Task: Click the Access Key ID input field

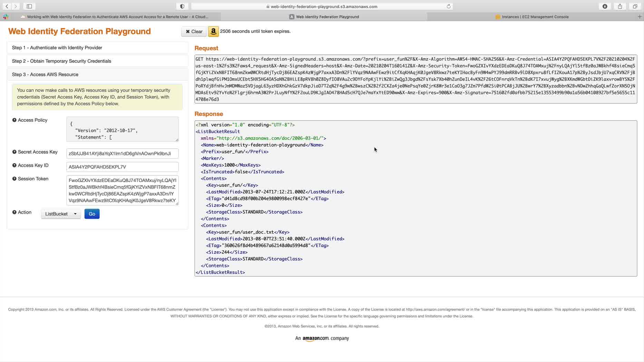Action: pos(123,167)
